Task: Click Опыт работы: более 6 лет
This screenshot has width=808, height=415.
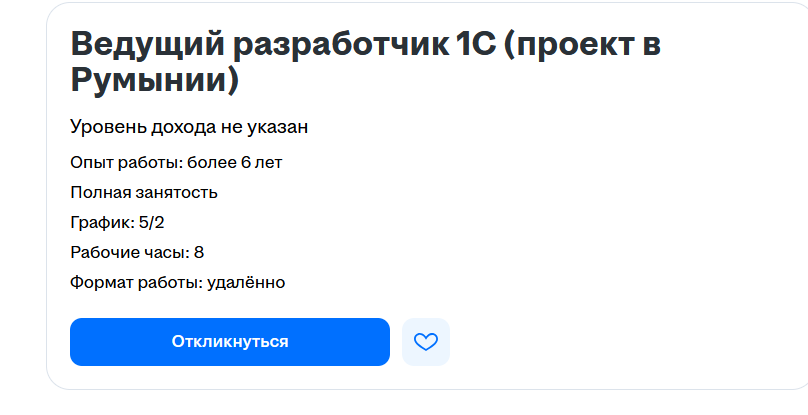Action: [x=176, y=162]
